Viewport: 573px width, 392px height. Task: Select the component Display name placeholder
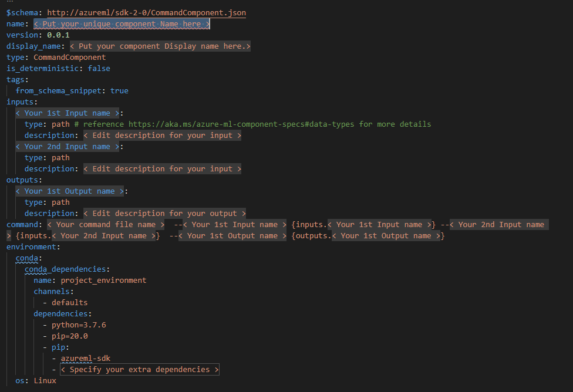pos(160,46)
